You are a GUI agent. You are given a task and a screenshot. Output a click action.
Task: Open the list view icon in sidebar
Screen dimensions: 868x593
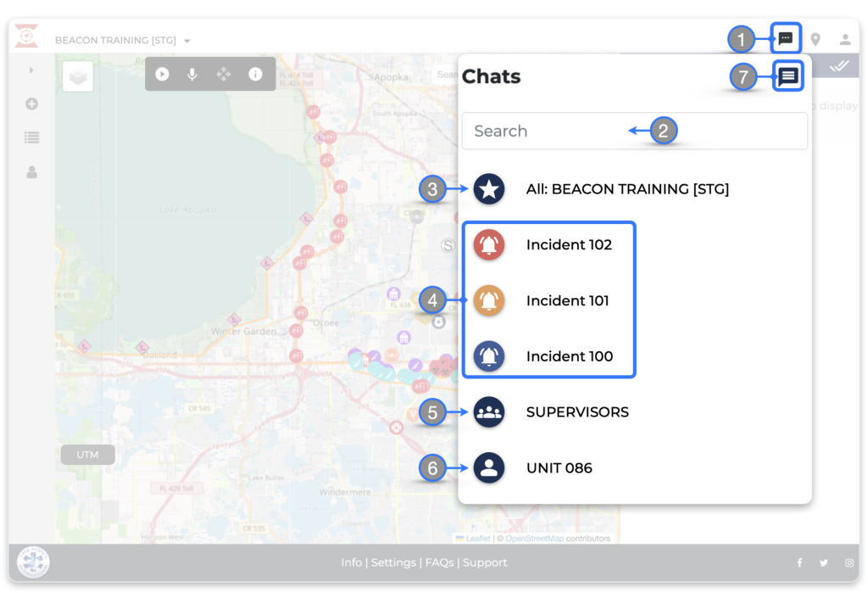(31, 137)
